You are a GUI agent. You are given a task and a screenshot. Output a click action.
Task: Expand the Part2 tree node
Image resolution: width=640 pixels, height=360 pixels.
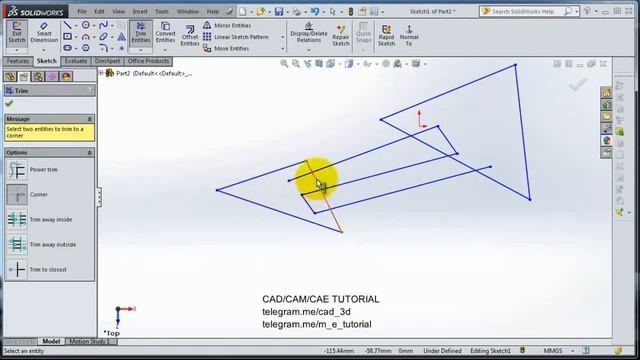pos(101,73)
